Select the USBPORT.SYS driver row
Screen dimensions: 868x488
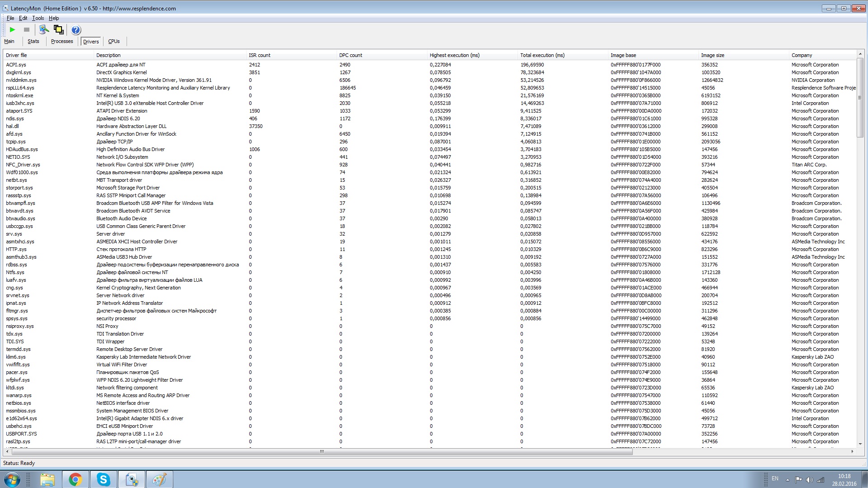[430, 434]
